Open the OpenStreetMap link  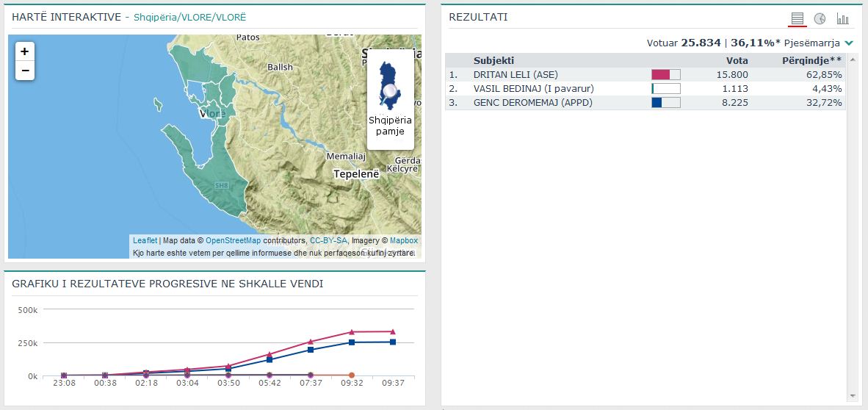pos(233,240)
